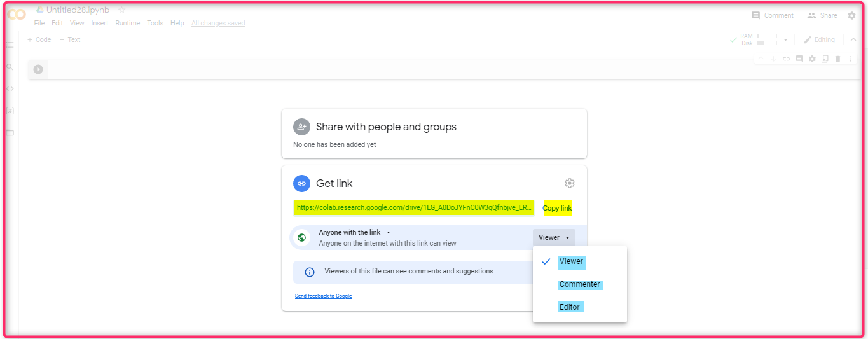Open the Help menu
Screen dimensions: 868x339
[x=177, y=23]
